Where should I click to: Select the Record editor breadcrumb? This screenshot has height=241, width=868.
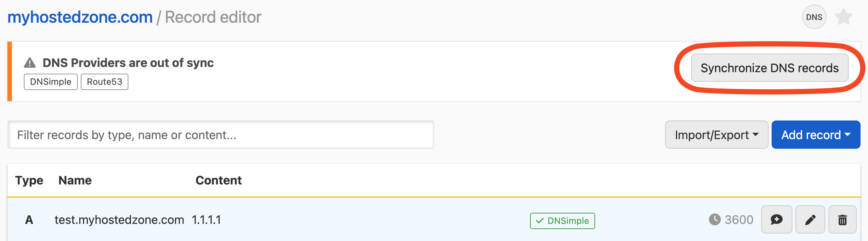click(x=213, y=17)
